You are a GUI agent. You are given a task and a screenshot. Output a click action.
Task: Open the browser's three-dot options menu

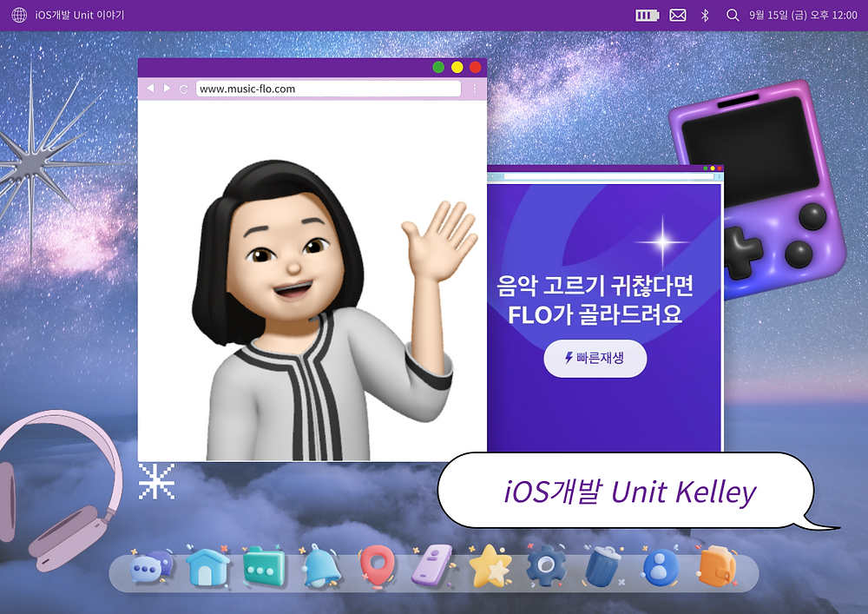(475, 89)
